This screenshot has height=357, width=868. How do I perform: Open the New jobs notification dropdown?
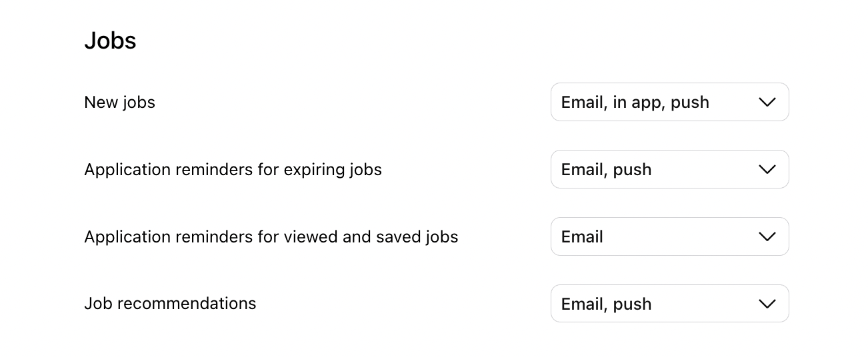[669, 102]
